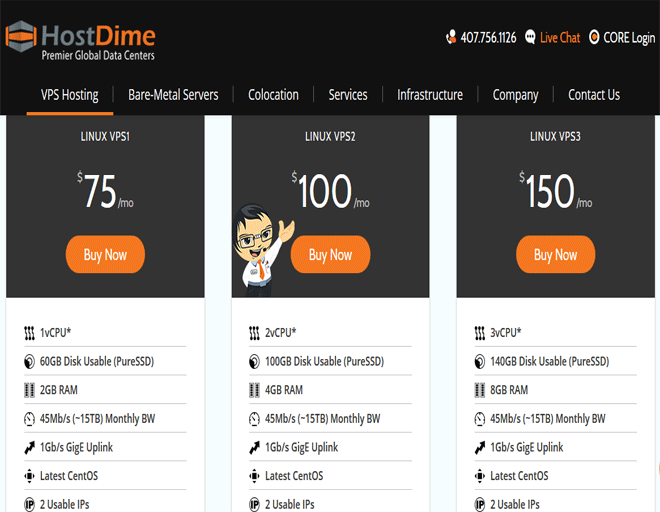Click the 60GB Disk Usable (PureSSD) text
Image resolution: width=660 pixels, height=512 pixels.
(x=97, y=362)
